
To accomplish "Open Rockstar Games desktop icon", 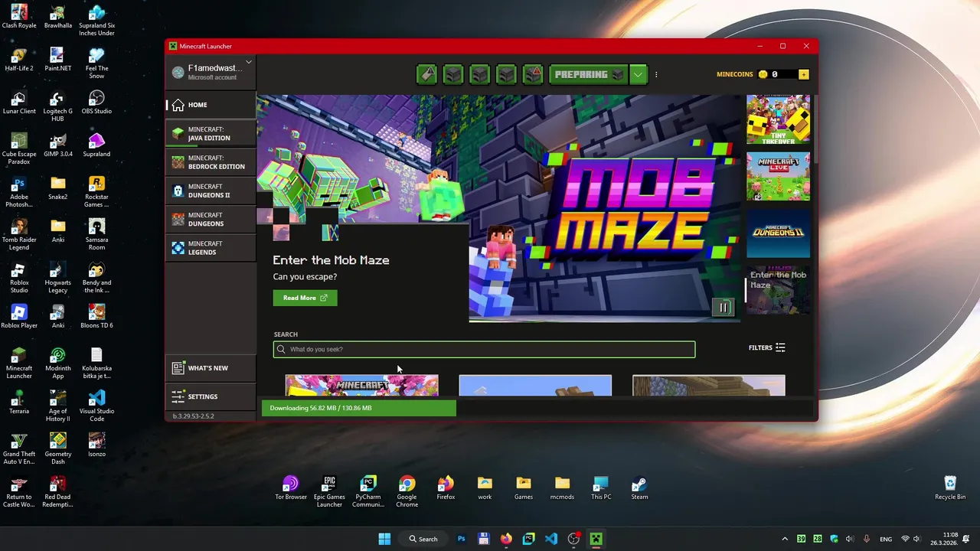I will 96,191.
